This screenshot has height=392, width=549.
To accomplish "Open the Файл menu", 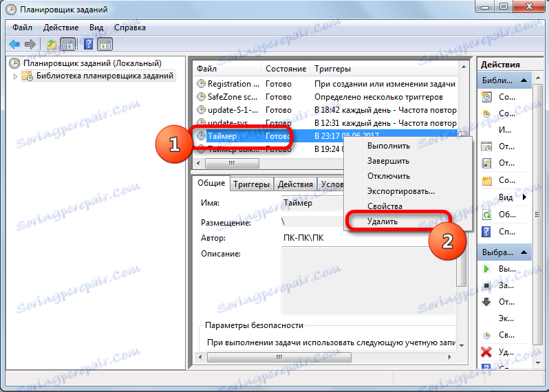I will (x=22, y=28).
